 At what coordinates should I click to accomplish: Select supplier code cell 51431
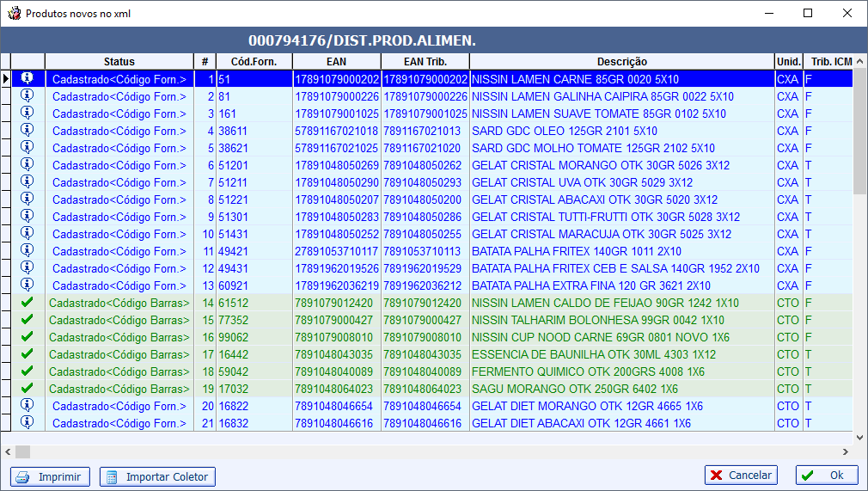[x=254, y=234]
